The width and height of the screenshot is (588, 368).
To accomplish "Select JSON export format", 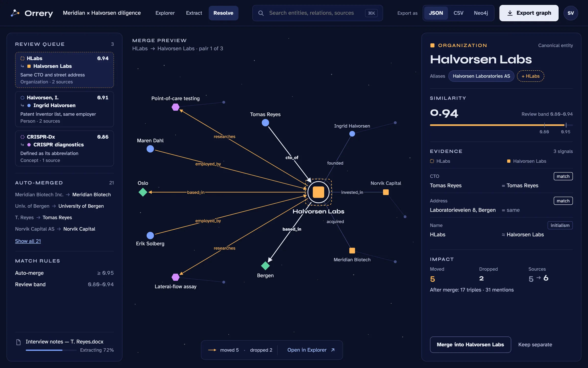I will pyautogui.click(x=436, y=13).
